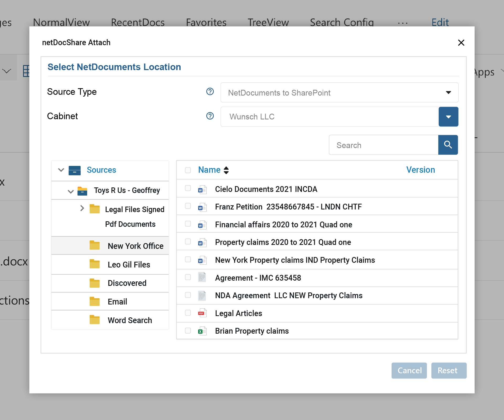Click the Name column sort arrows

coord(226,170)
